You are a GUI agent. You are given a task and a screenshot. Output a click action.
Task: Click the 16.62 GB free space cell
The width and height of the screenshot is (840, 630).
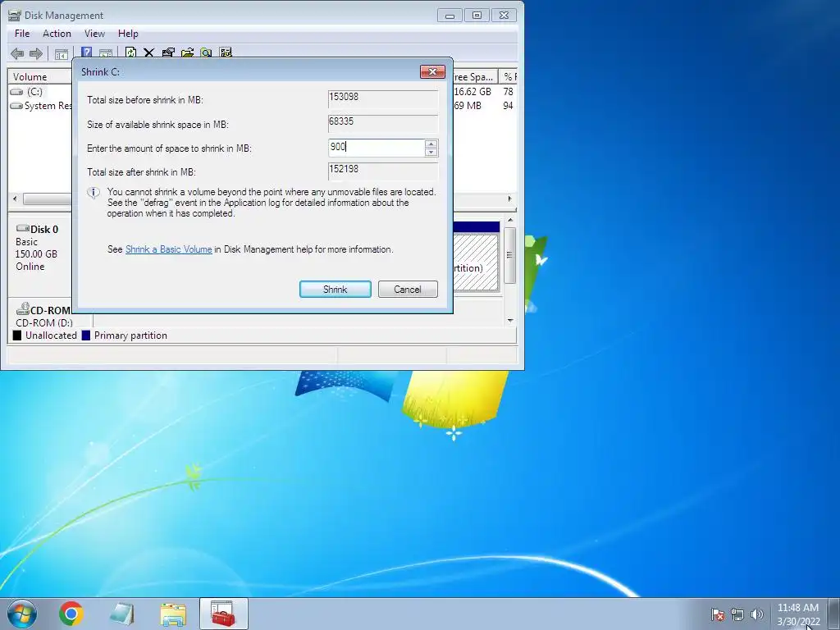tap(472, 92)
